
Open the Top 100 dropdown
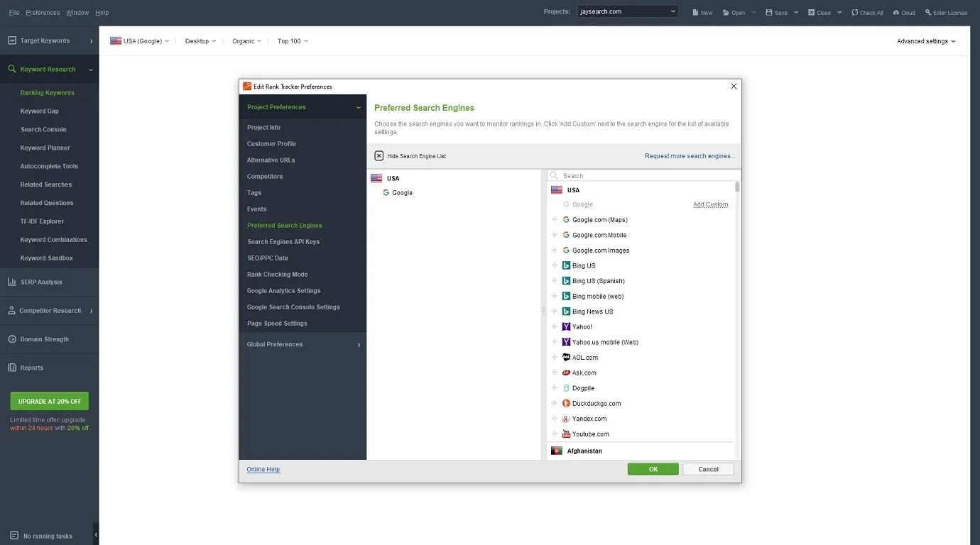(293, 41)
